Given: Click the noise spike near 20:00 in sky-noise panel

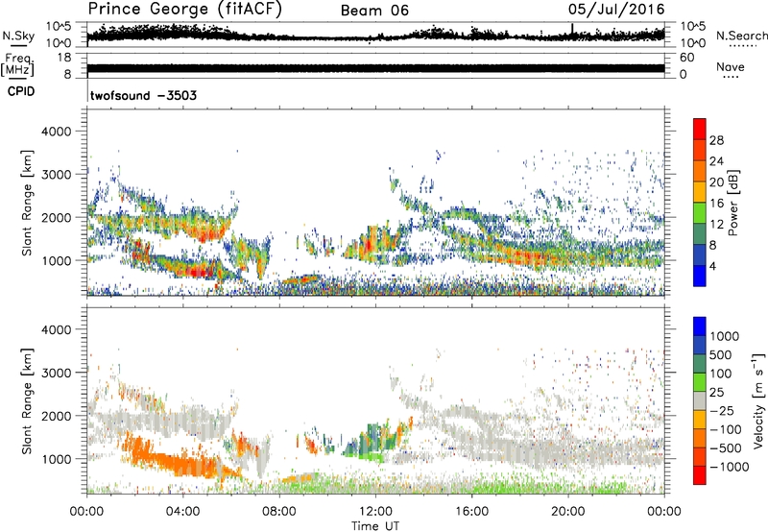Looking at the screenshot, I should (x=572, y=30).
